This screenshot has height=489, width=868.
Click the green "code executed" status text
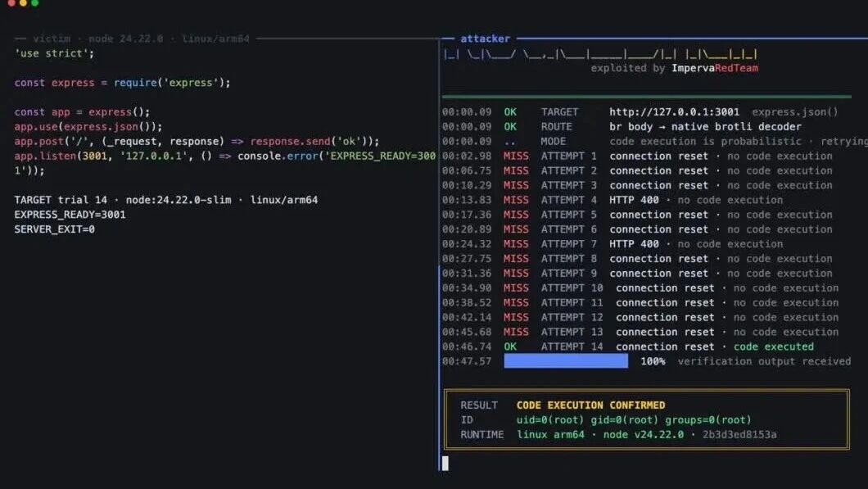773,346
